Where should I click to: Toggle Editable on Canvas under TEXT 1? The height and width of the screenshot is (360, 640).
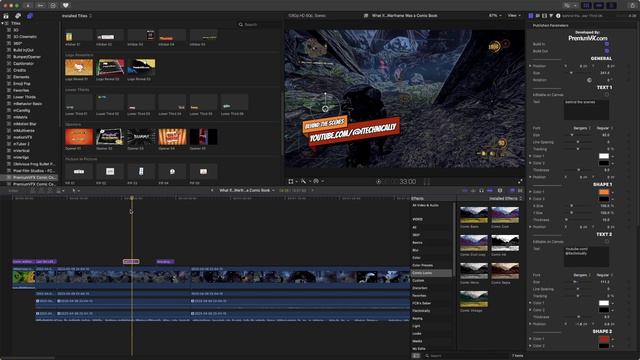point(607,95)
